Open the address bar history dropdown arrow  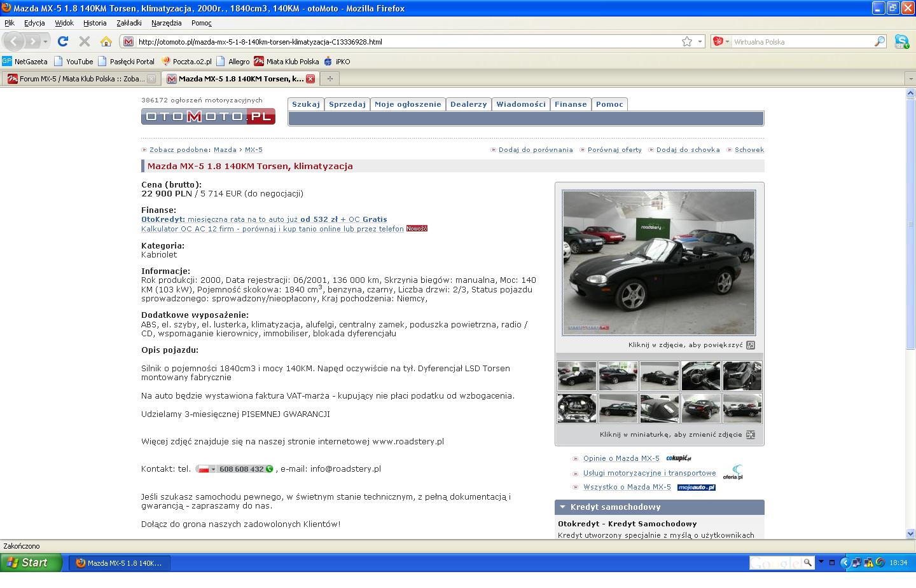[700, 41]
